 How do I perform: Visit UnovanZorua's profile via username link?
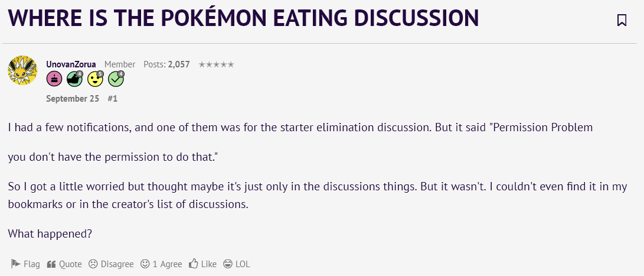[x=71, y=64]
